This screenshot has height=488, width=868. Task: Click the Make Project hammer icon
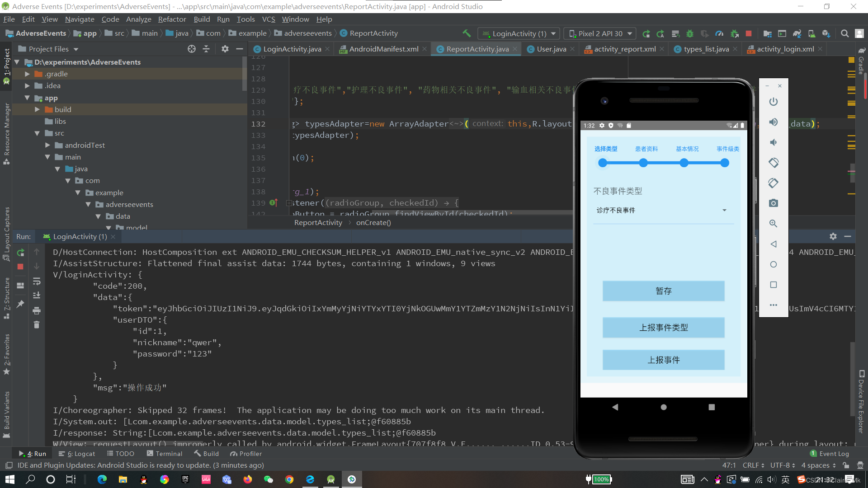coord(467,33)
